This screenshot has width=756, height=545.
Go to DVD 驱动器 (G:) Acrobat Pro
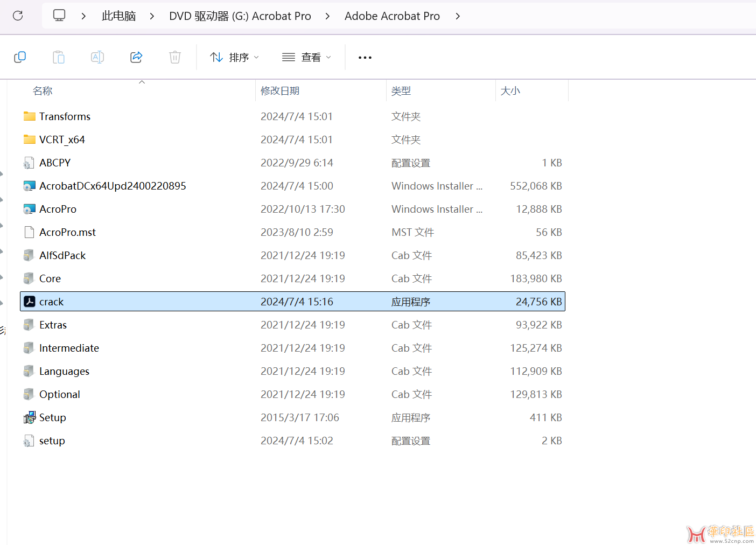click(x=240, y=16)
